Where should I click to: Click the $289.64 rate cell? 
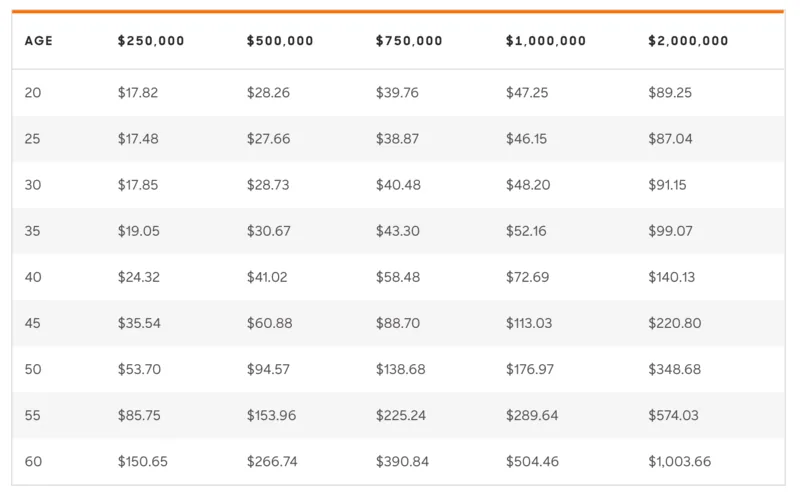[531, 415]
